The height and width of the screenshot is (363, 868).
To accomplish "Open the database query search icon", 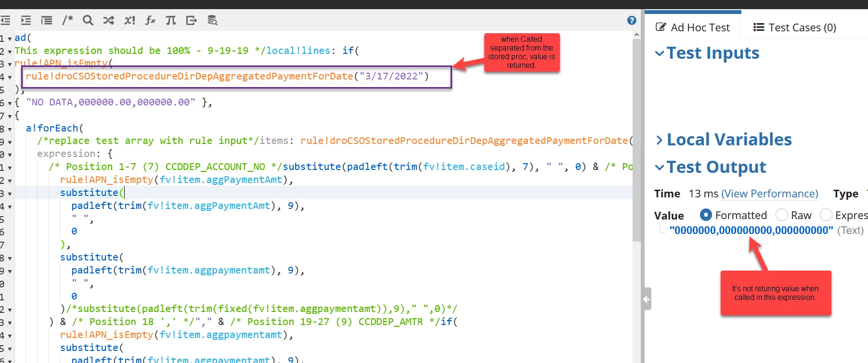I will point(212,20).
